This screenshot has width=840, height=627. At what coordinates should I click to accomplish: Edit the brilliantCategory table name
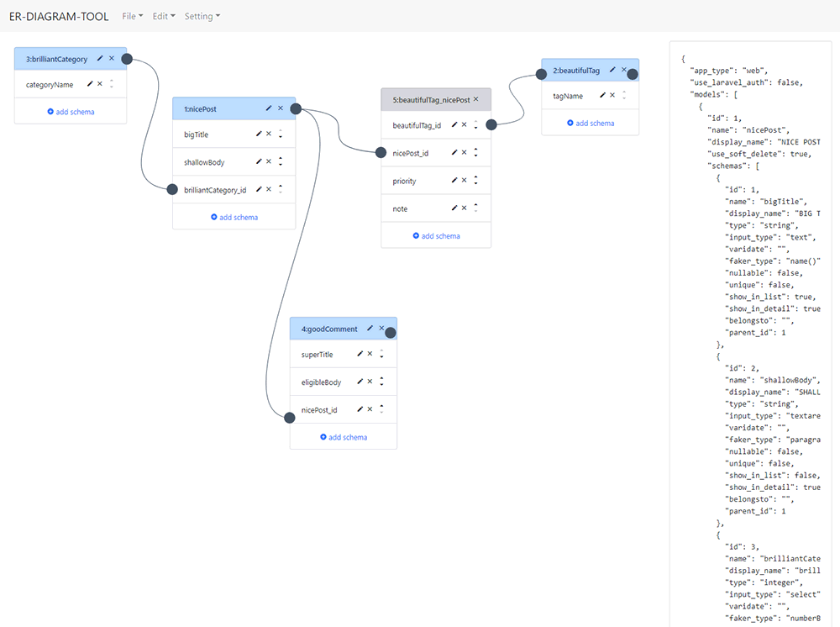pos(100,58)
